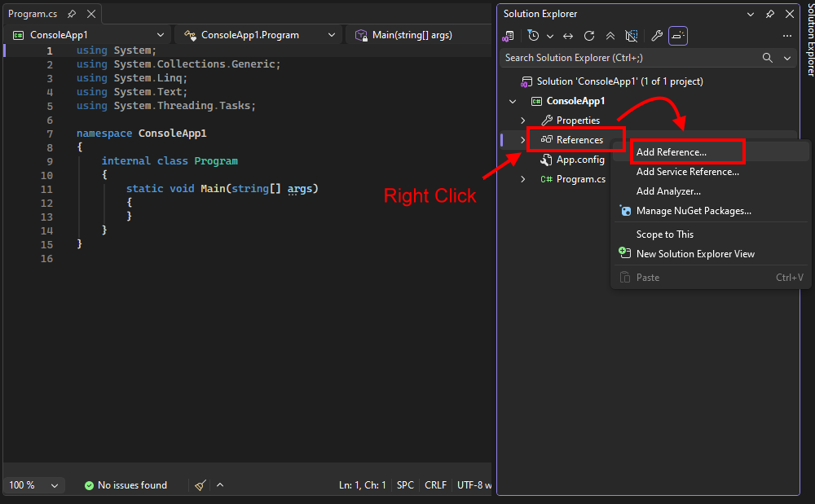Open Solution Explorer window position dropdown
Screen dimensions: 815x504
tap(750, 14)
